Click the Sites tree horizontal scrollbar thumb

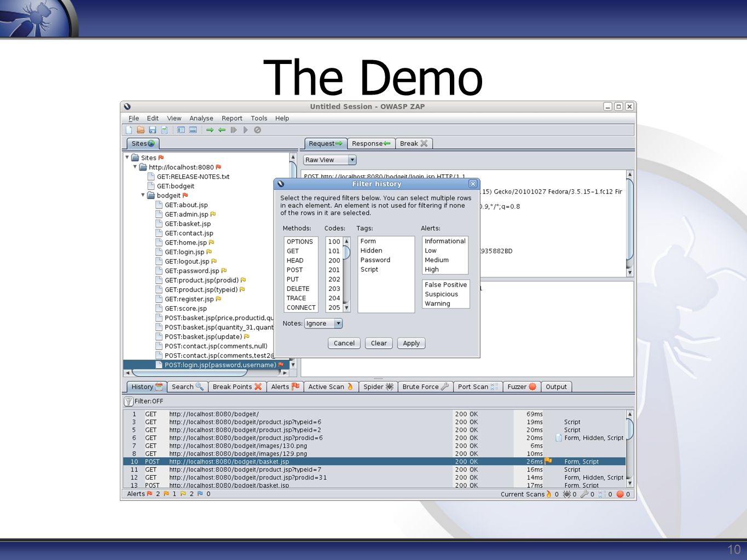[x=189, y=372]
